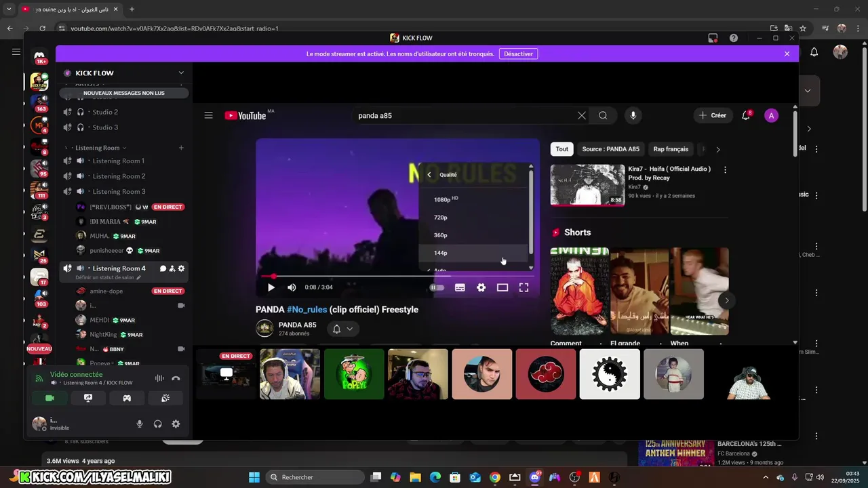Click the YouTube search field

tap(465, 115)
